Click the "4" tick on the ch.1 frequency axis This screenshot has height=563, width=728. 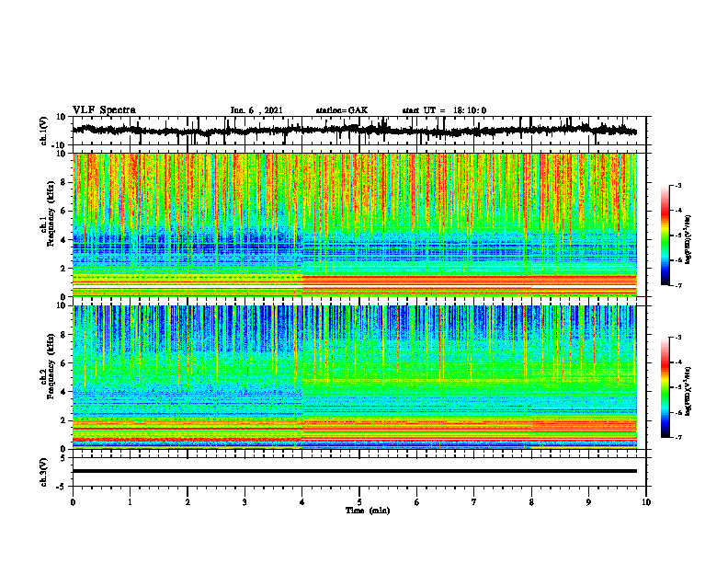click(x=64, y=240)
